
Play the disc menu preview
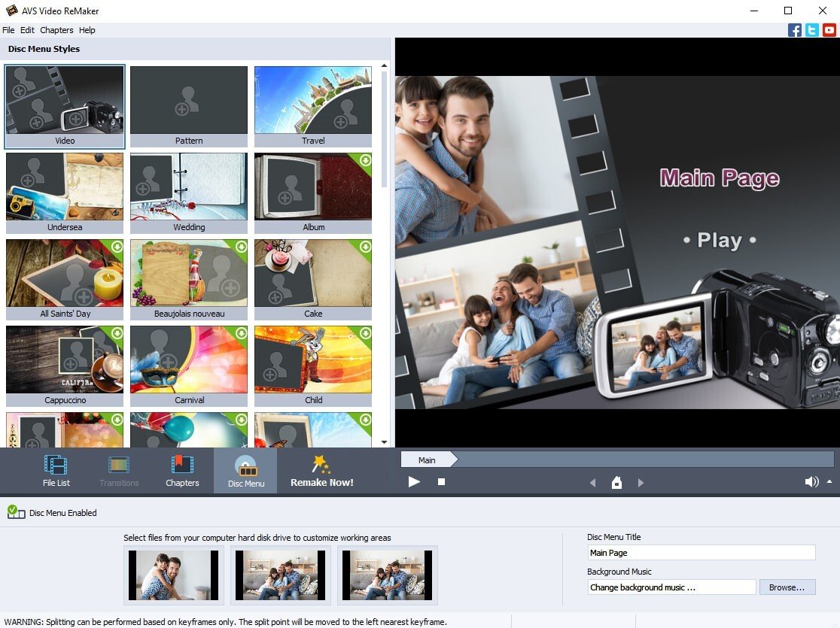[415, 482]
